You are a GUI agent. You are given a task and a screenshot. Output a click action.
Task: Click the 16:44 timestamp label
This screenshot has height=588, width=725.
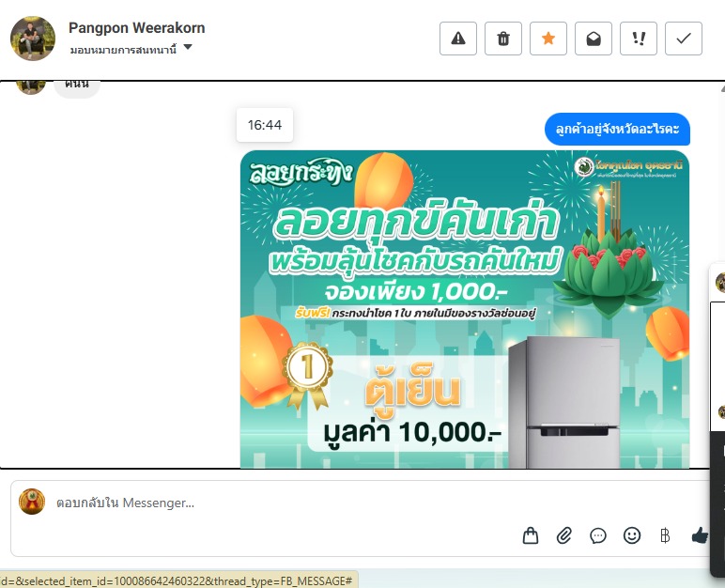coord(265,125)
